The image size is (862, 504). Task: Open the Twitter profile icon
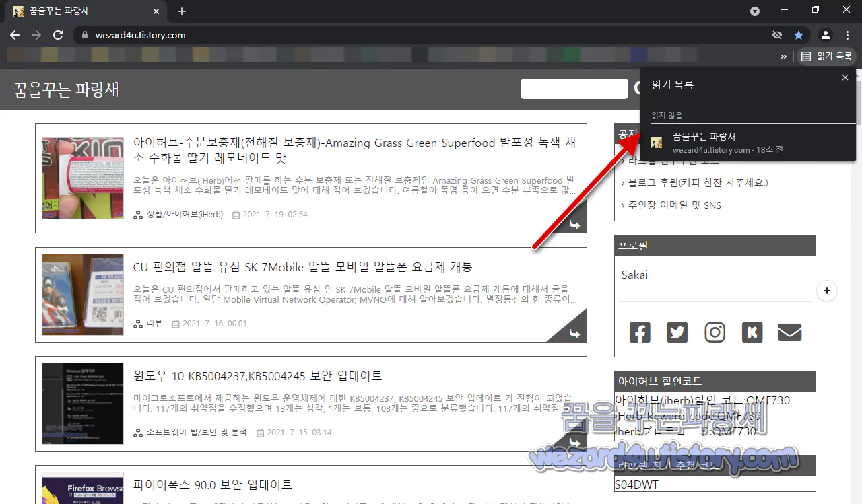pyautogui.click(x=677, y=332)
